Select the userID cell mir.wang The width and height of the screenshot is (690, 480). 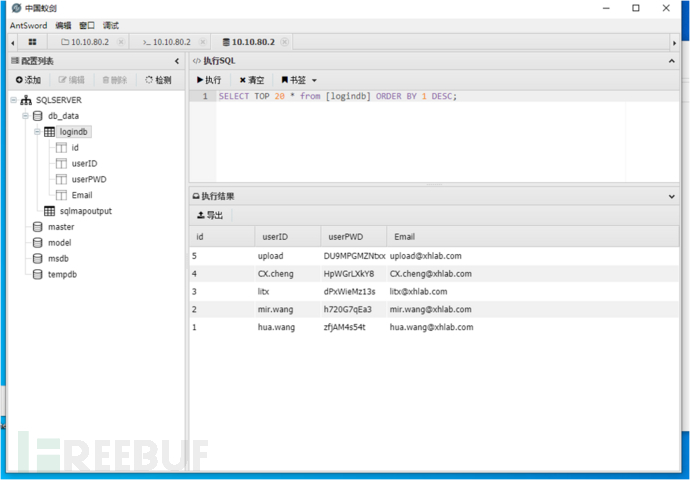[x=275, y=309]
